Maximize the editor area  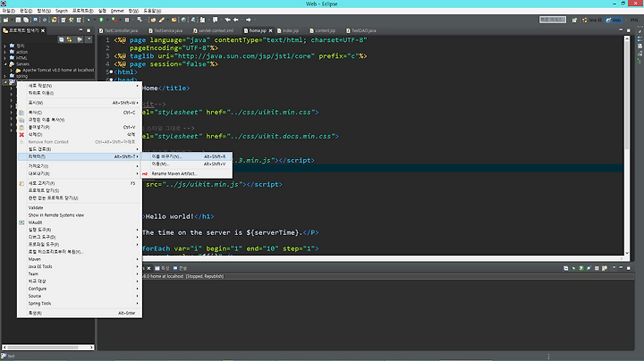tap(629, 30)
